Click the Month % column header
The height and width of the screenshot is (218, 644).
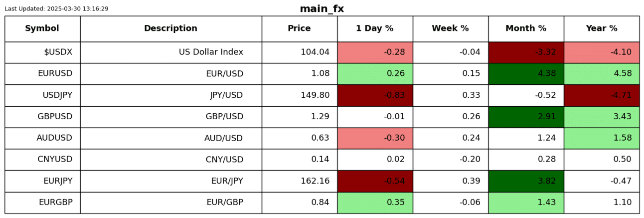click(526, 28)
